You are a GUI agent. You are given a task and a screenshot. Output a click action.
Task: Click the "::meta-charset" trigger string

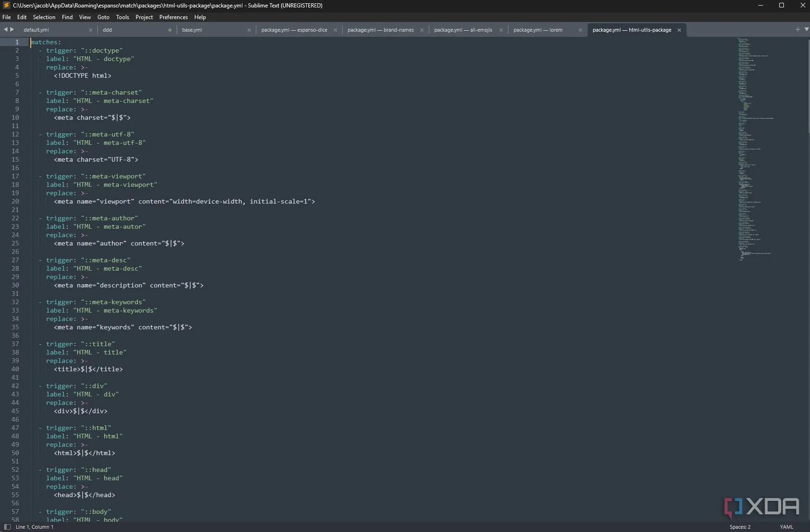pos(111,92)
